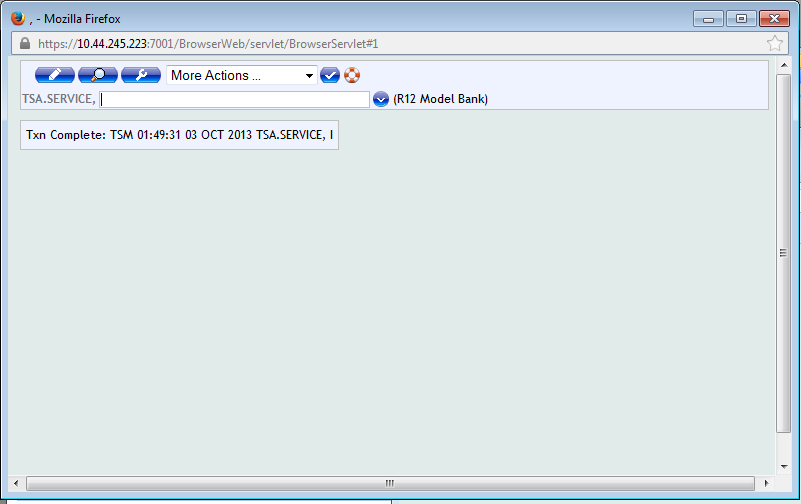Click the vertical scrollbar down arrow
The height and width of the screenshot is (504, 801).
[784, 466]
